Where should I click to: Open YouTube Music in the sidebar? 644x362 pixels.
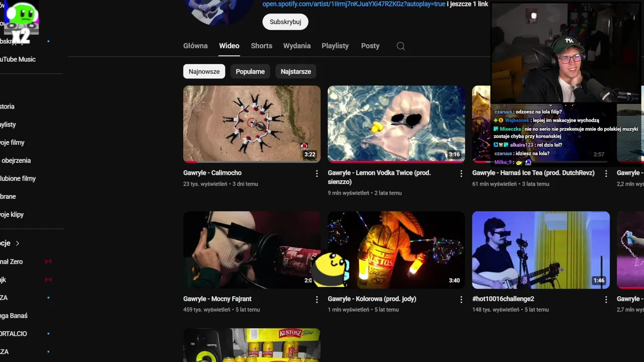(x=18, y=59)
